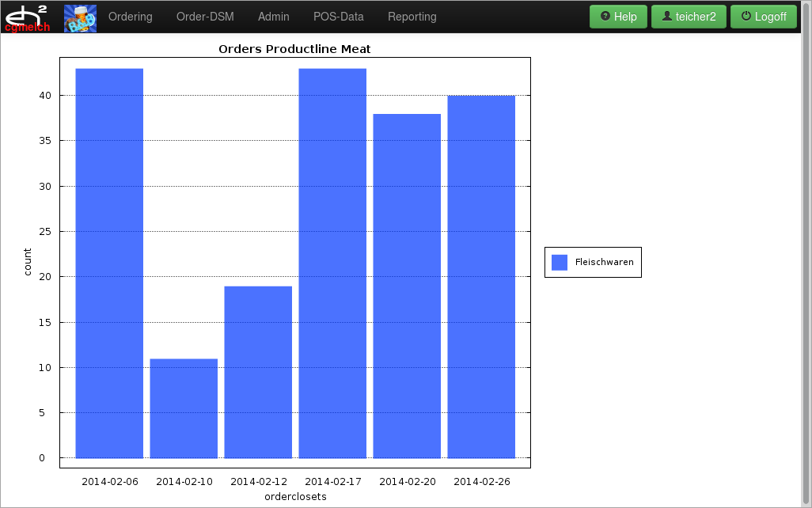Select the 2014-02-12 bar in the chart

point(258,372)
